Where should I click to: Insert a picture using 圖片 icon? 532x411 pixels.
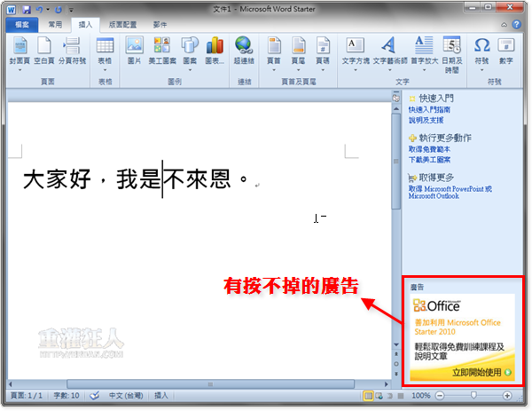coord(134,50)
